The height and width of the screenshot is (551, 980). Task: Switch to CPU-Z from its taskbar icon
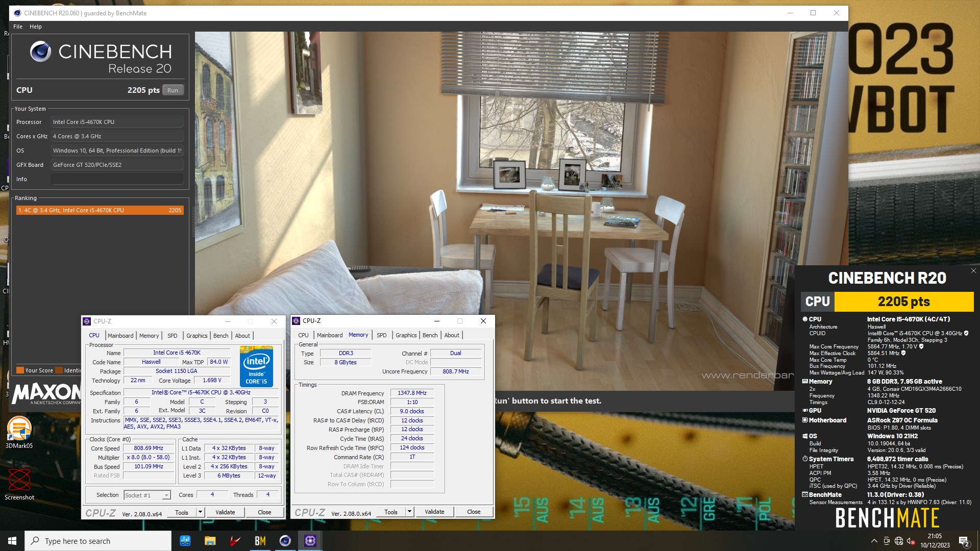310,541
